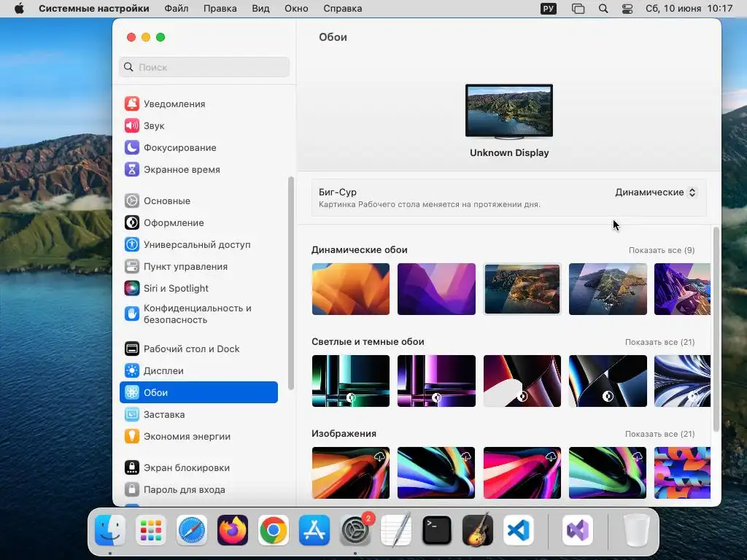Open Уведомления settings via bell icon
This screenshot has width=747, height=560.
pos(132,104)
